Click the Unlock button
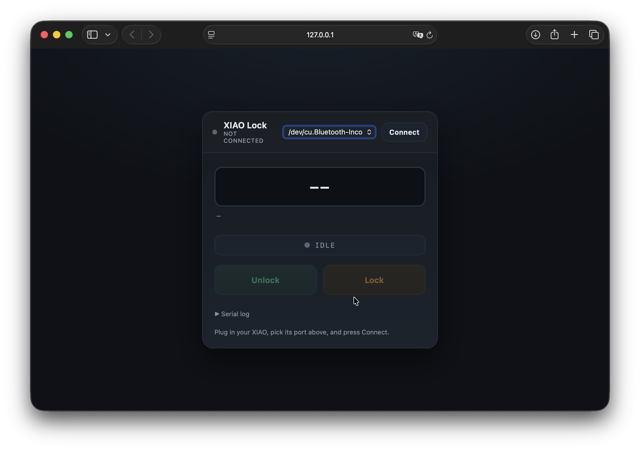This screenshot has height=451, width=640. coord(265,280)
